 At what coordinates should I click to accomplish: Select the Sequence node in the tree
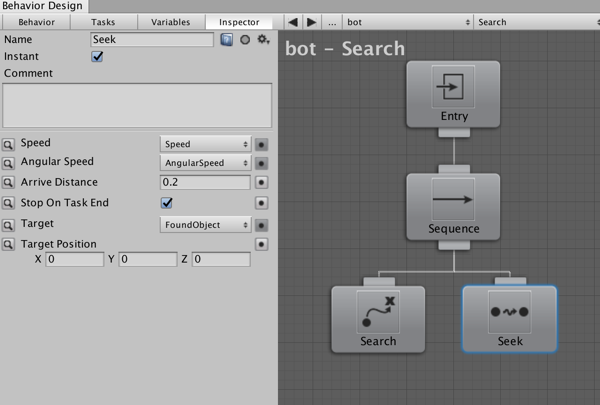point(453,207)
